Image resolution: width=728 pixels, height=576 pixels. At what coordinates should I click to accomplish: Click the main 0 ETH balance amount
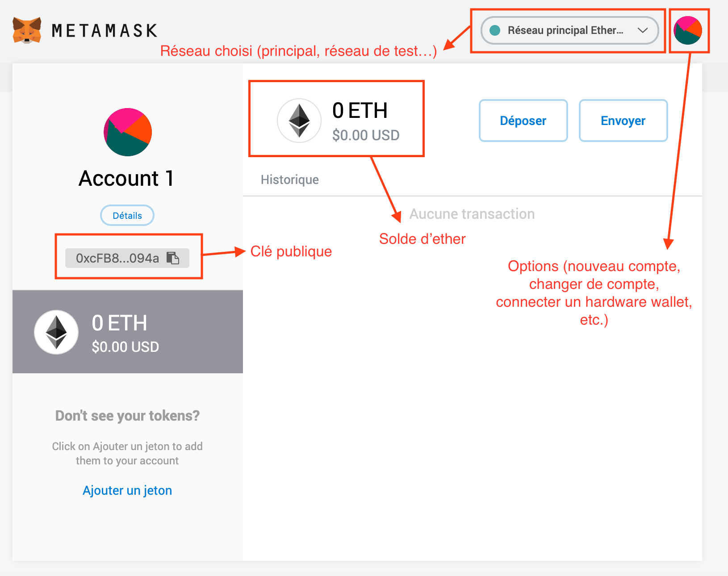(x=360, y=110)
